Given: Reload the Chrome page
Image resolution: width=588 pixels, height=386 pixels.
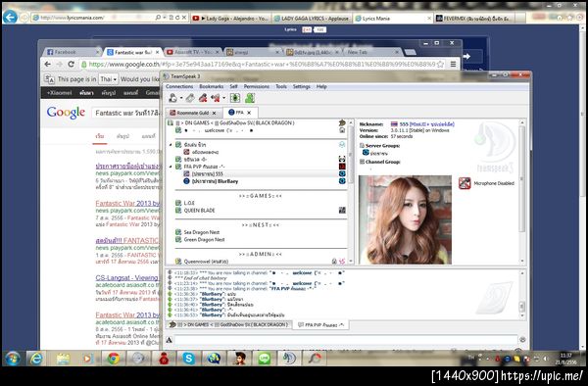Looking at the screenshot, I should (72, 65).
